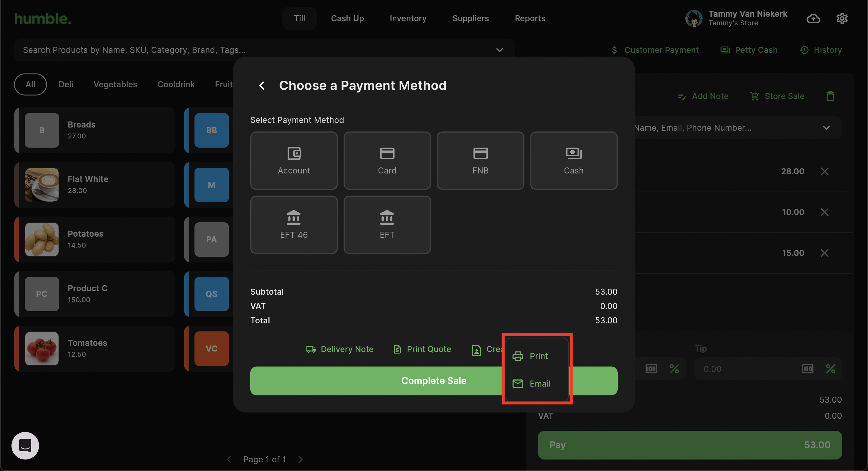Click the blue M product tile
868x471 pixels.
point(211,185)
